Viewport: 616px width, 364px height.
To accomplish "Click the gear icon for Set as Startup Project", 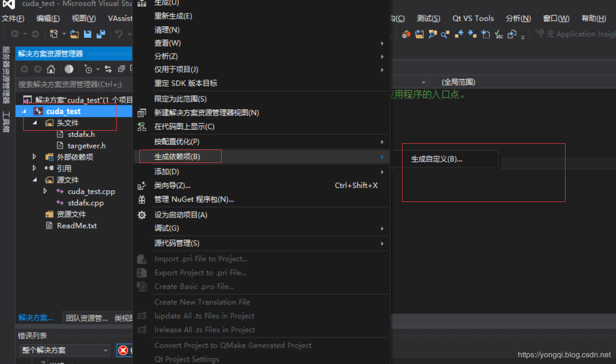I will click(x=142, y=215).
